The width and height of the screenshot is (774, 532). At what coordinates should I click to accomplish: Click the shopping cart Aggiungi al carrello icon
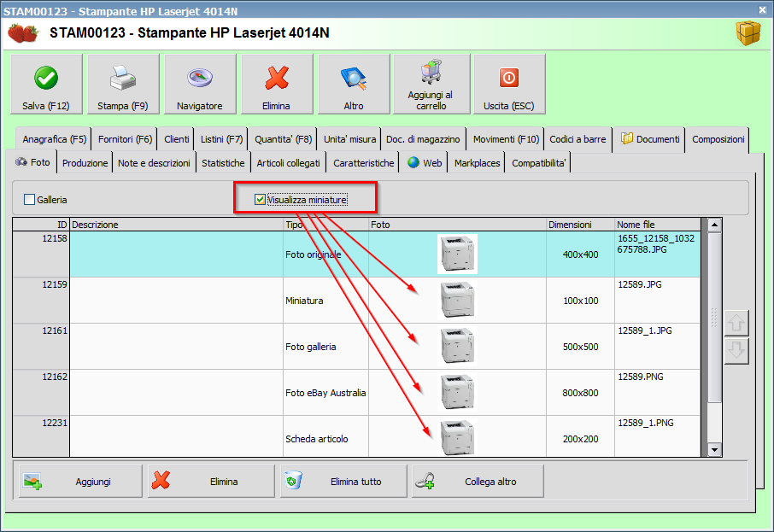pyautogui.click(x=431, y=72)
